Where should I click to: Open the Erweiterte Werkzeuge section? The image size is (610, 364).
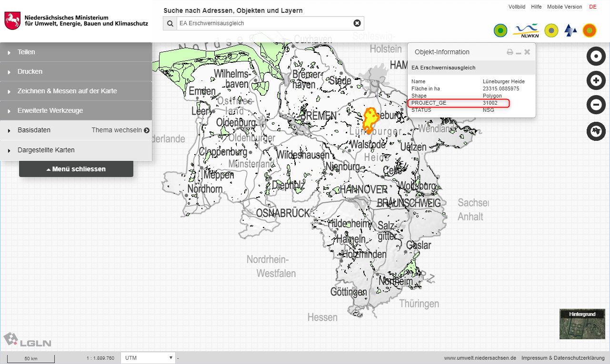coord(76,110)
